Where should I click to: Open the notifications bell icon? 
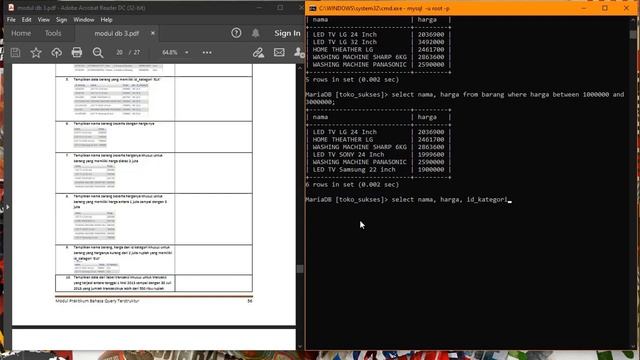[256, 33]
